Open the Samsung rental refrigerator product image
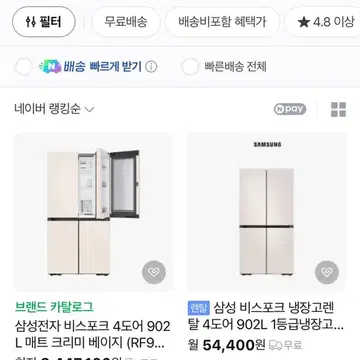This screenshot has height=360, width=360. tap(267, 212)
